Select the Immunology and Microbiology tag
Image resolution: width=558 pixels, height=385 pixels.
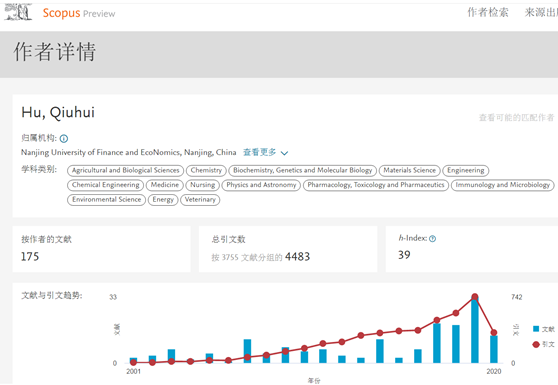pyautogui.click(x=502, y=185)
